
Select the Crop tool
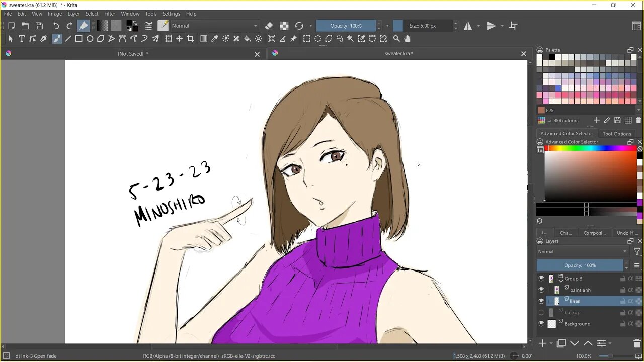[x=191, y=39]
